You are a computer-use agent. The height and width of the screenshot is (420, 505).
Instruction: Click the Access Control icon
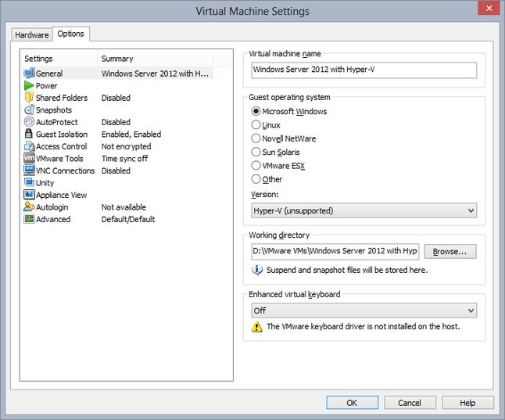(x=29, y=146)
